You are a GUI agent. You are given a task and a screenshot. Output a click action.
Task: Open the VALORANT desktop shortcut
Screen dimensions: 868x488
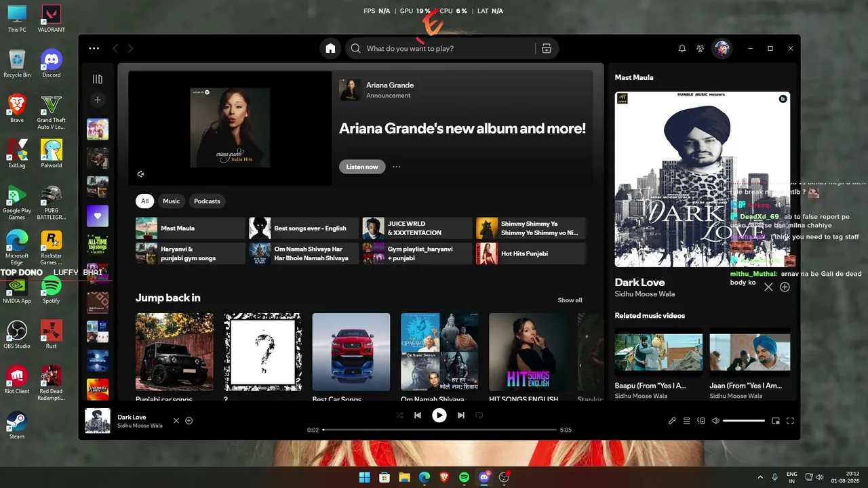click(x=52, y=18)
